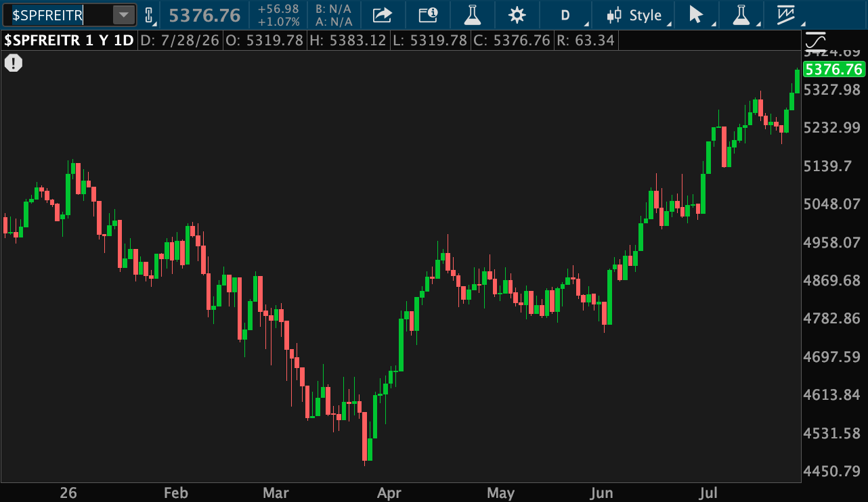
Task: Click the B: N/A bid value
Action: click(x=334, y=9)
